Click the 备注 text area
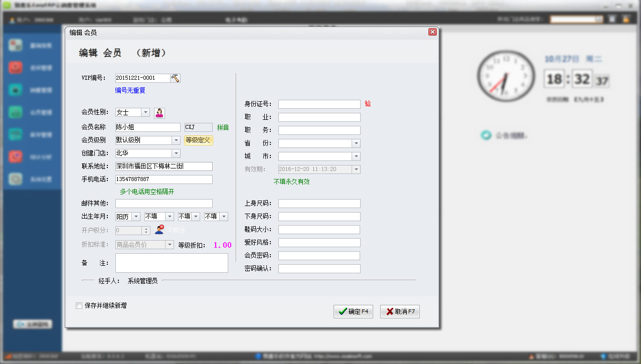 [172, 263]
